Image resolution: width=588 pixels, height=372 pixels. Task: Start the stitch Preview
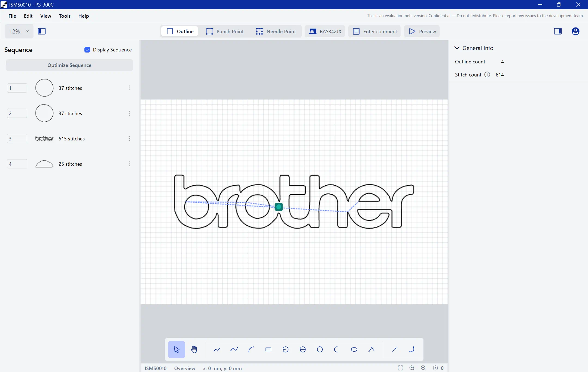[422, 31]
